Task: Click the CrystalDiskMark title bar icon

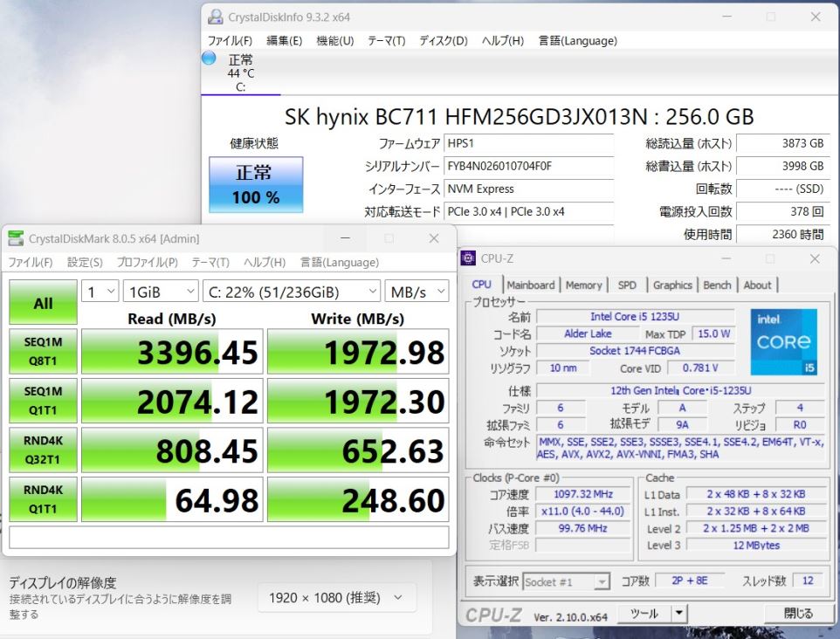Action: click(x=16, y=239)
